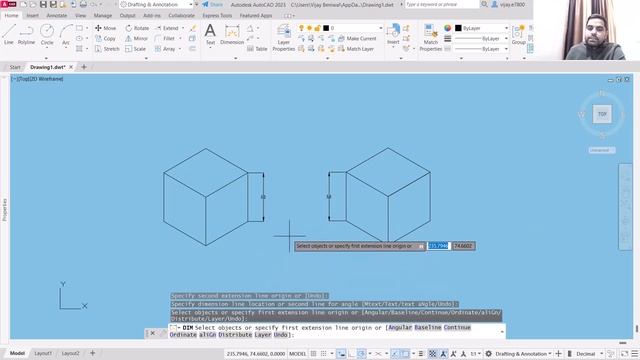
Task: Select the Circle tool
Action: [x=47, y=34]
